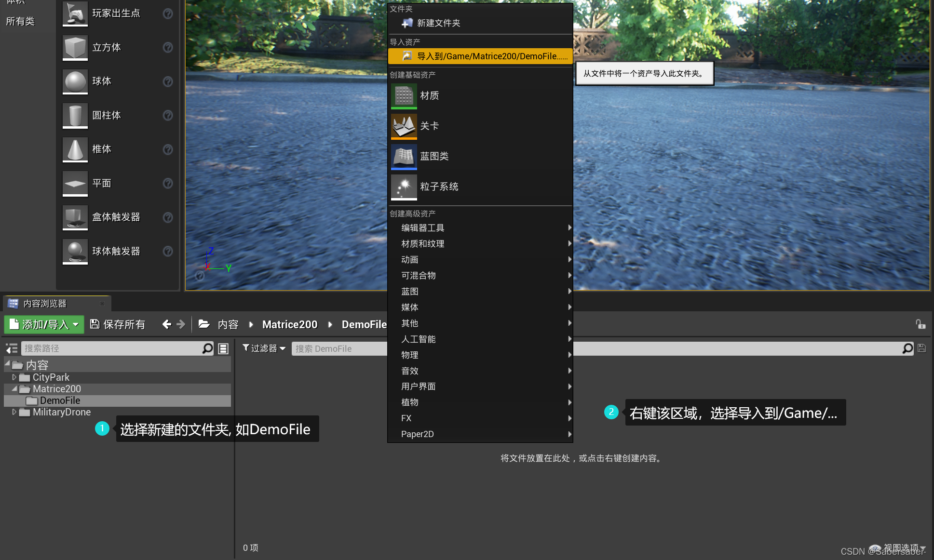
Task: Click the Particle System icon
Action: 404,187
